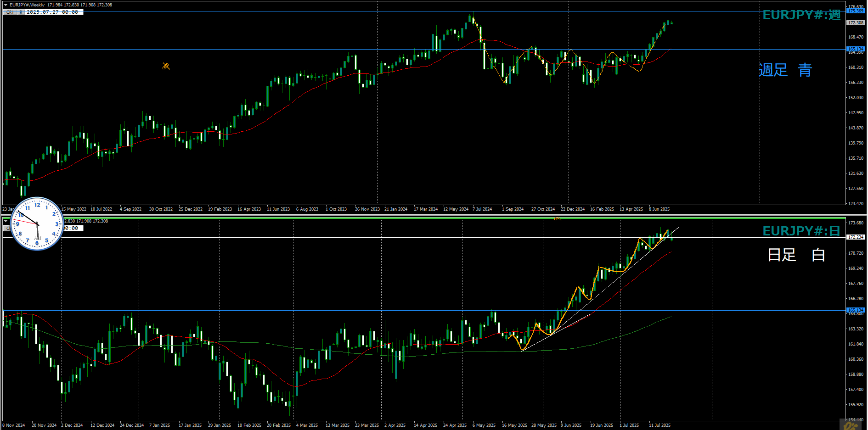Click the icon in the daily chart's bottom-right corner
The image size is (868, 430).
coord(851,425)
